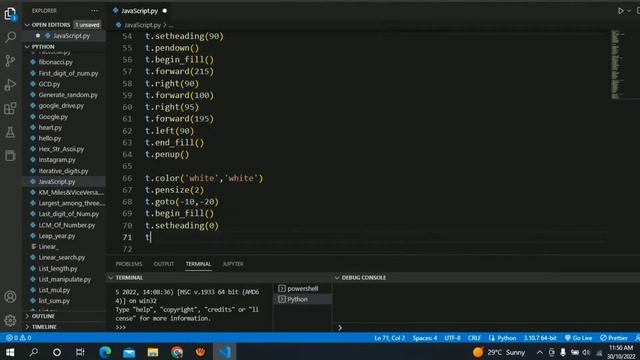Open the Manage gear settings icon
640x360 pixels.
10,320
